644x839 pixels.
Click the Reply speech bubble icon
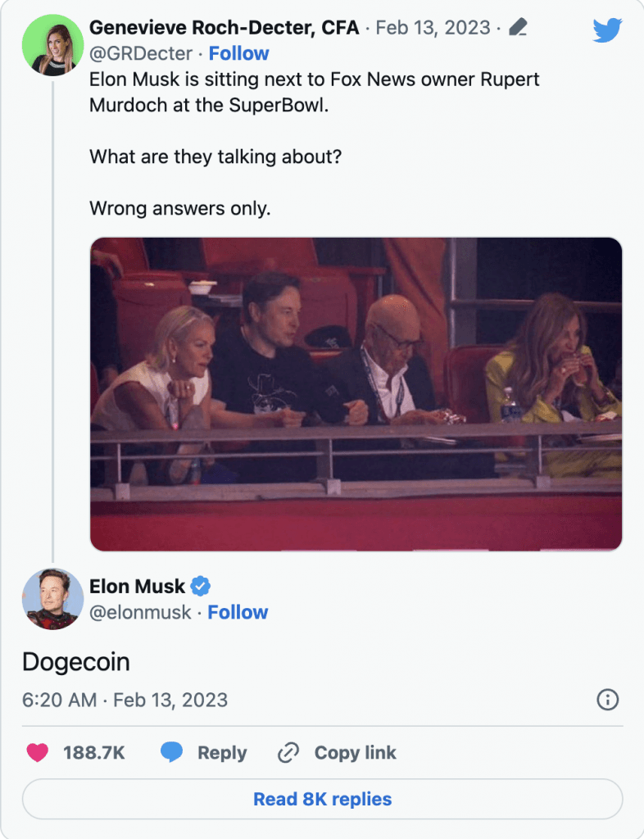171,752
